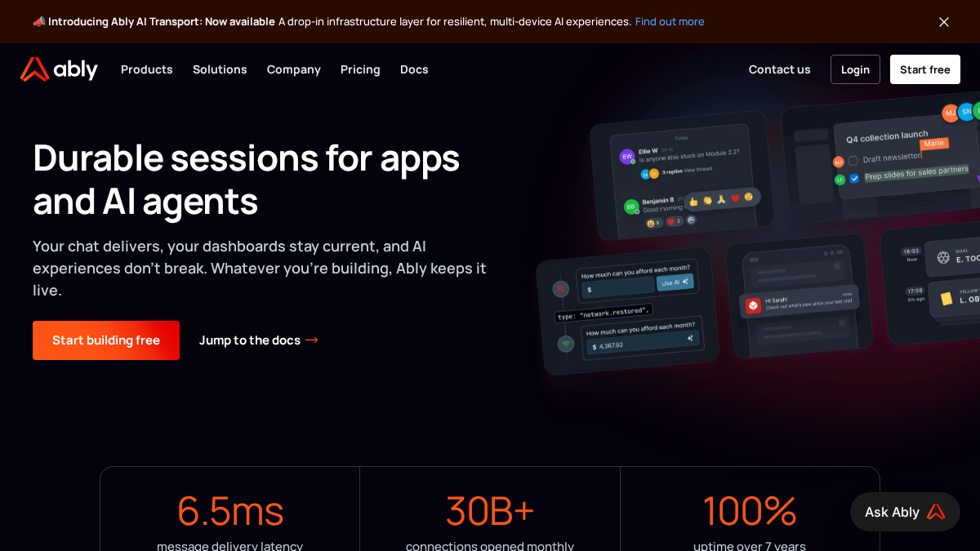Viewport: 980px width, 551px height.
Task: Dismiss the announcement banner with the X
Action: pos(944,22)
